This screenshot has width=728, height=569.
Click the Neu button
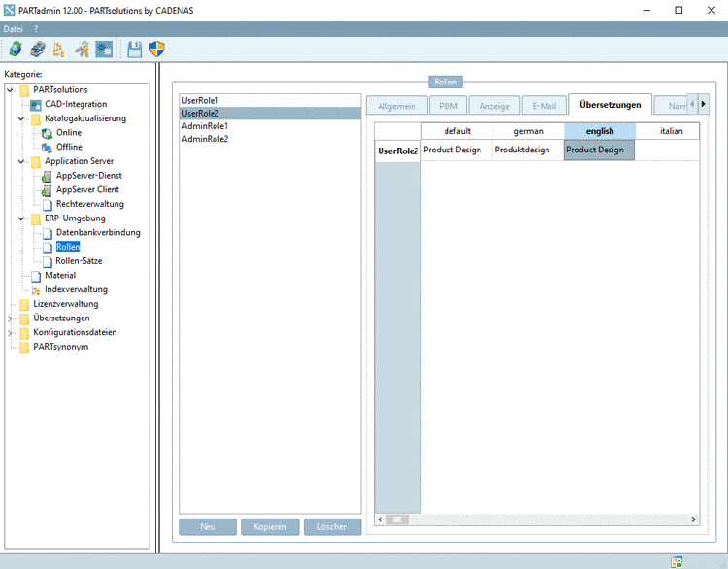point(208,526)
